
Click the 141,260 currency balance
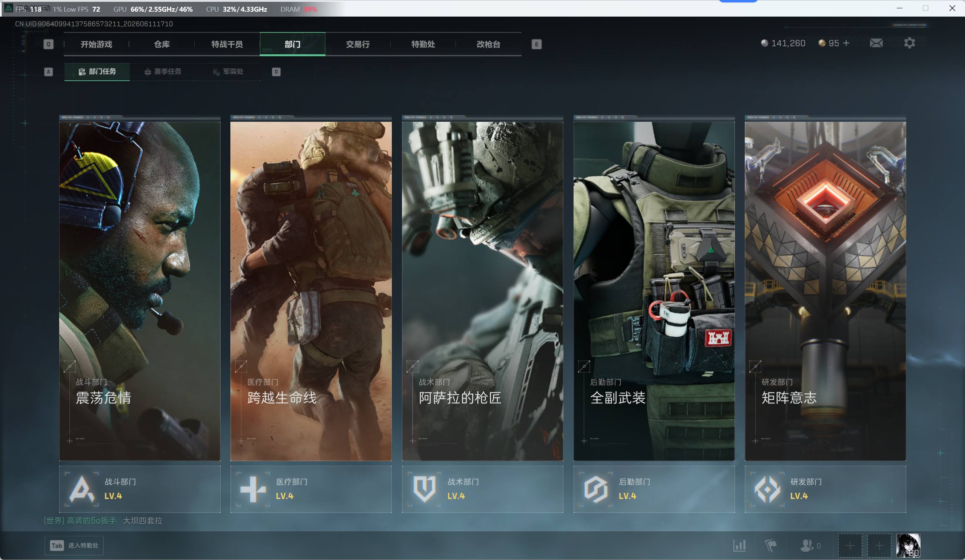coord(788,43)
